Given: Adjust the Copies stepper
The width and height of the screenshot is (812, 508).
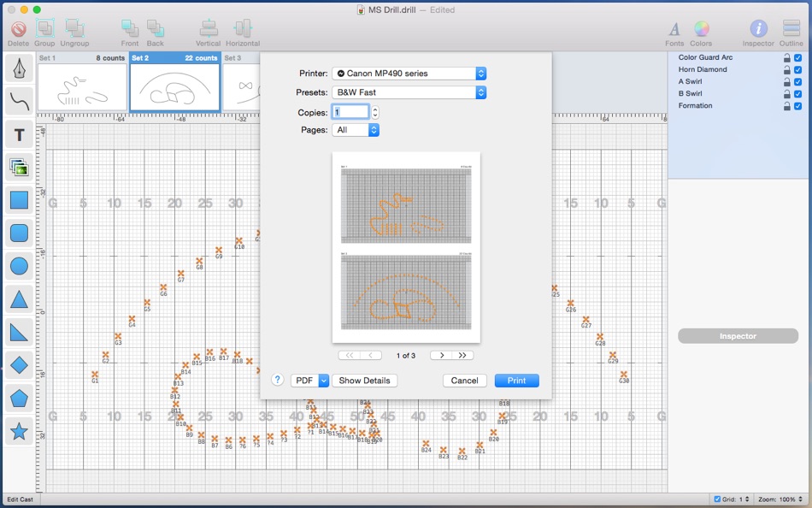Looking at the screenshot, I should [x=375, y=112].
